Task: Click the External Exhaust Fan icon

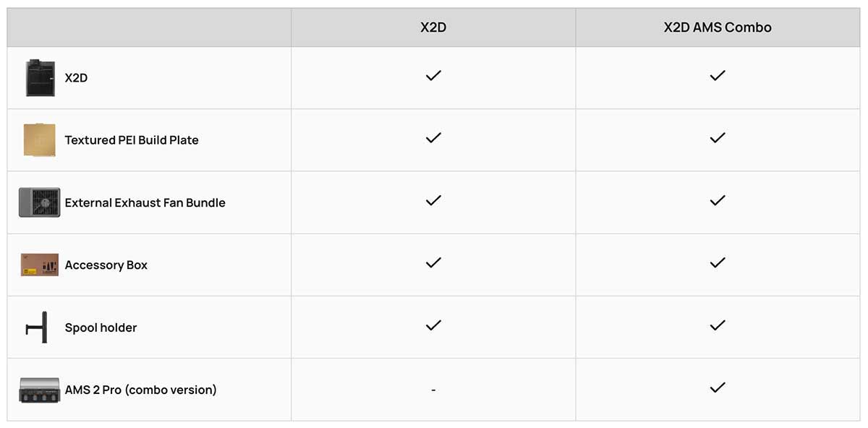Action: click(39, 202)
